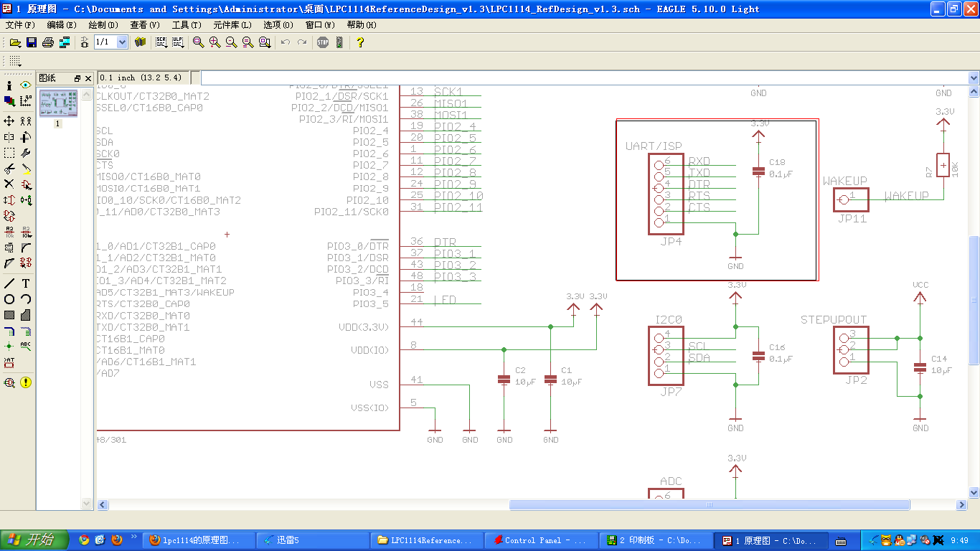This screenshot has width=980, height=551.
Task: Open the zoom select dropdown
Action: [265, 42]
